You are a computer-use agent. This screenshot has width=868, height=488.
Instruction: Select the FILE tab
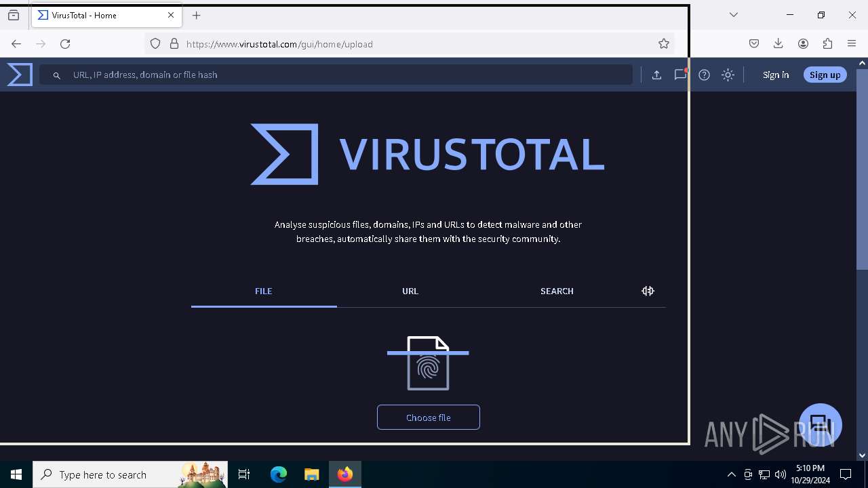264,291
